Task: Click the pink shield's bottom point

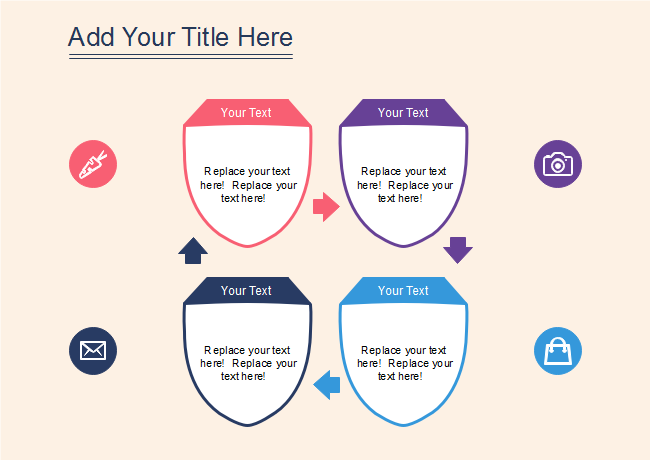Action: pyautogui.click(x=247, y=245)
